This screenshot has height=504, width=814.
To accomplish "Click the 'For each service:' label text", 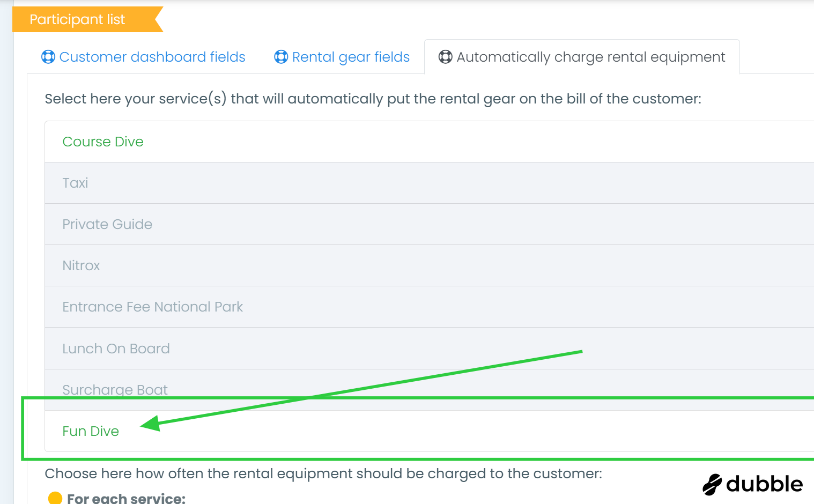I will 126,498.
